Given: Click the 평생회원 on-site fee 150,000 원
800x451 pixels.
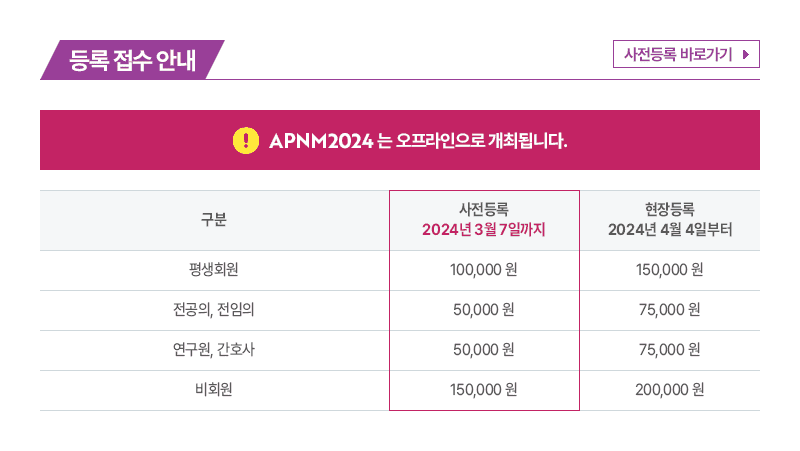Looking at the screenshot, I should (670, 270).
